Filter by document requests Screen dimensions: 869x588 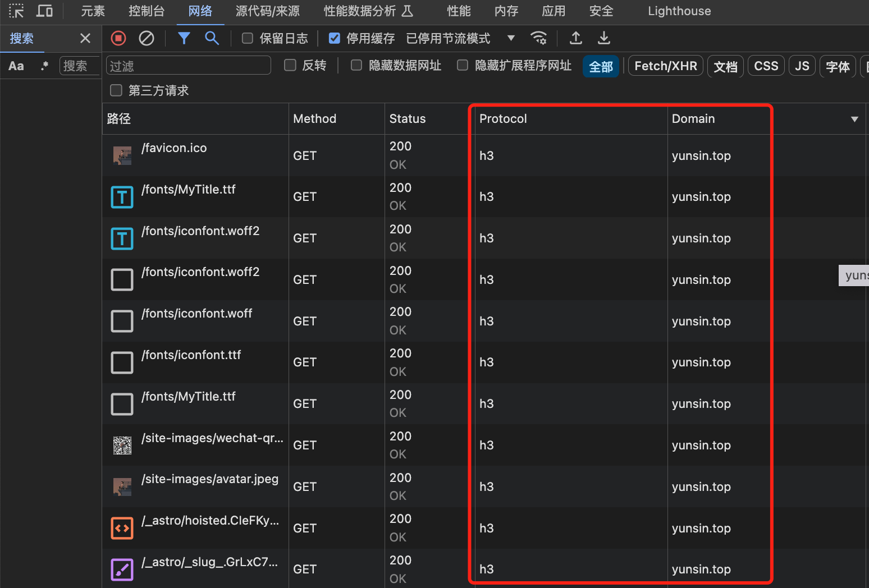coord(725,66)
